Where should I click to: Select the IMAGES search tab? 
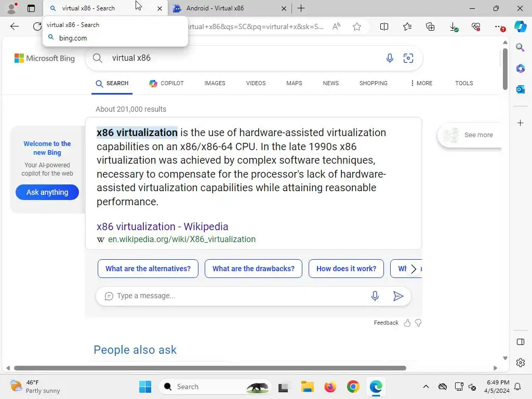click(215, 84)
